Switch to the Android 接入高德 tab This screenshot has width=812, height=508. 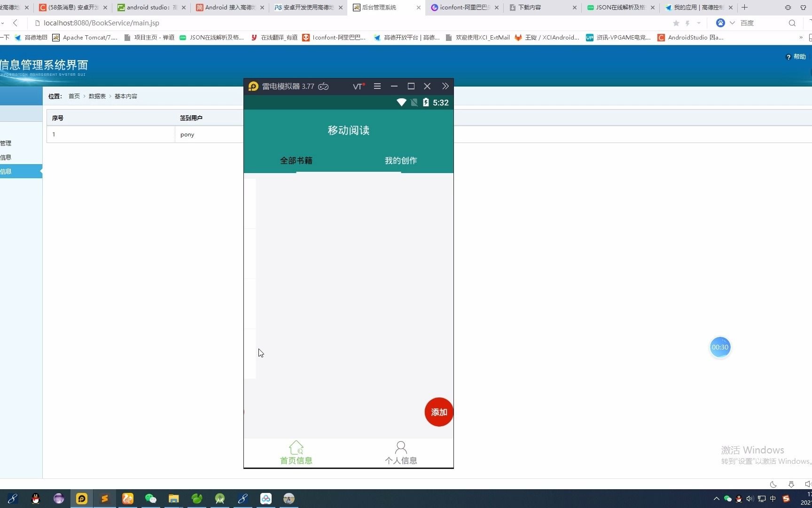coord(230,7)
